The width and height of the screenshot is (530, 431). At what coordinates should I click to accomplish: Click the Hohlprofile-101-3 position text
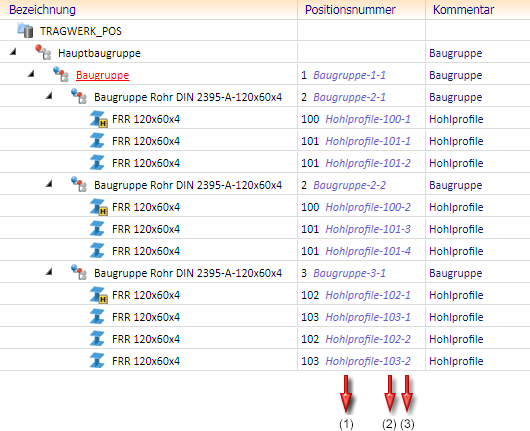[x=368, y=229]
